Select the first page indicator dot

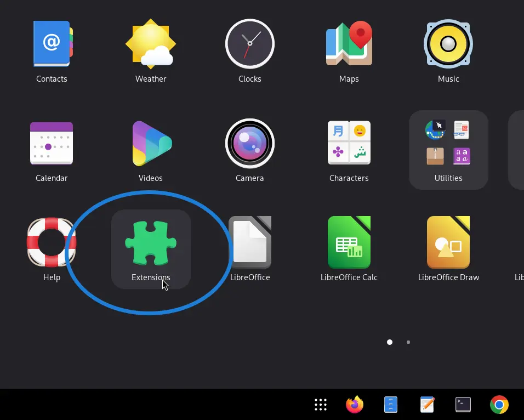[x=389, y=342]
